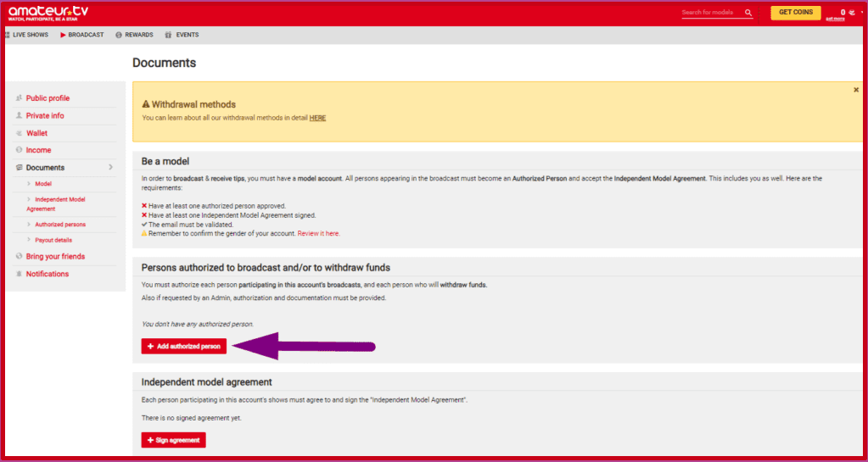This screenshot has width=868, height=462.
Task: Select Wallet in the sidebar
Action: coord(36,133)
